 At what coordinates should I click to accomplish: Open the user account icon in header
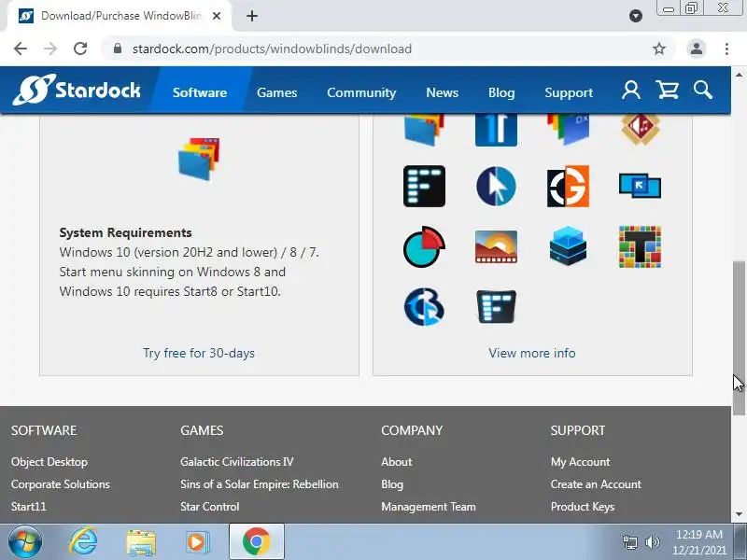(631, 90)
